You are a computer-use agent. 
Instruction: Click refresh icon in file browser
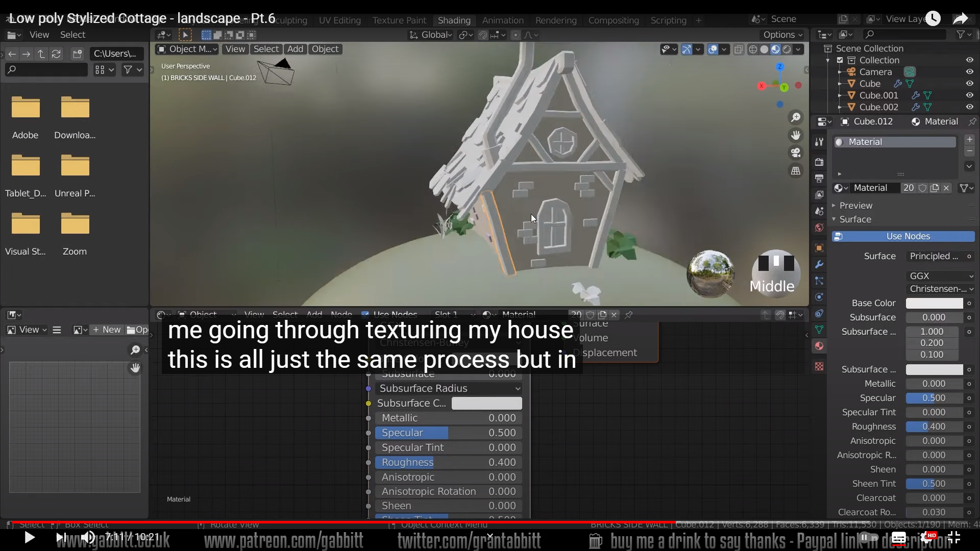coord(56,54)
